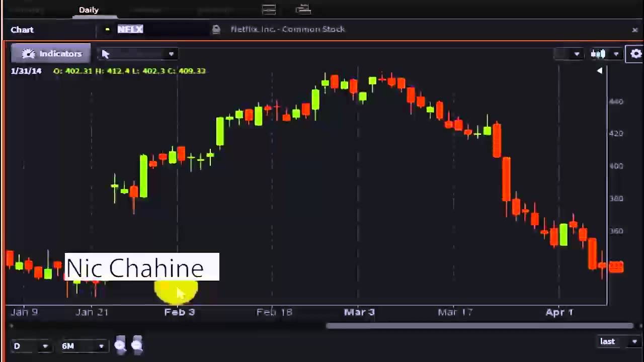
Task: Click the OHLC values readout
Action: point(129,71)
